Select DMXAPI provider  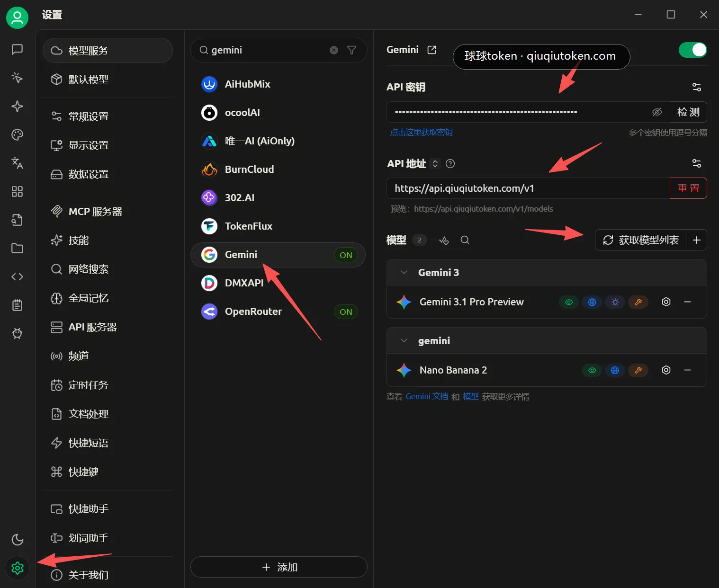(278, 283)
